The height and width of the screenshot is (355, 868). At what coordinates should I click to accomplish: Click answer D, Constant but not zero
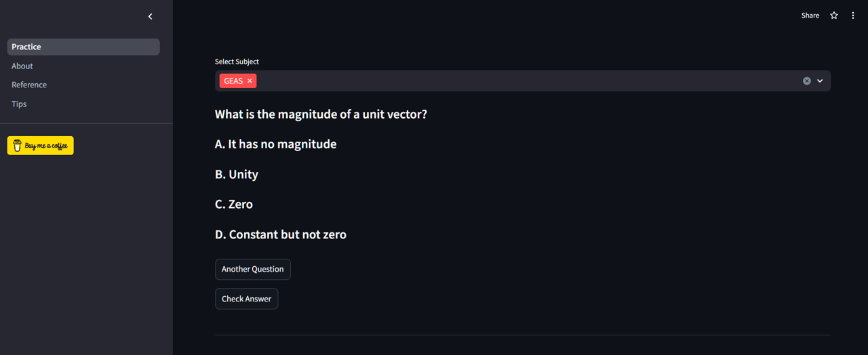tap(281, 234)
